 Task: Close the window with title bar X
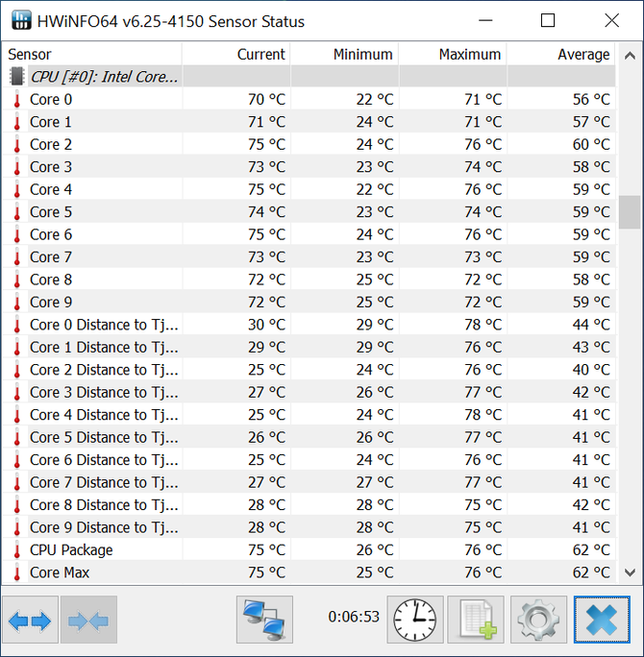click(611, 20)
